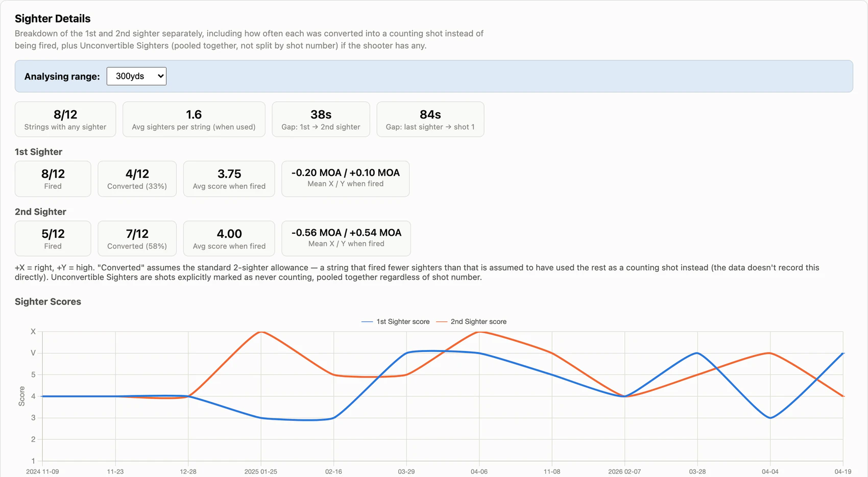
Task: Click the blue line dip at 04-04
Action: point(770,418)
